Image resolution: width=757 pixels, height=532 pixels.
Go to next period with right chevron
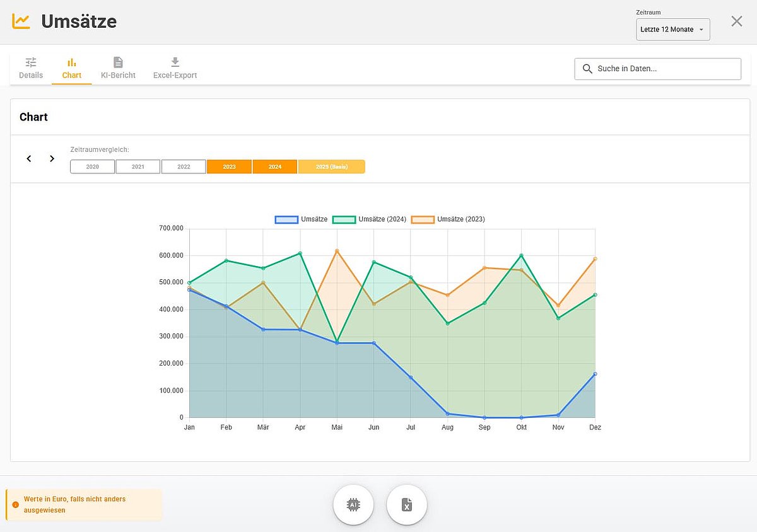pyautogui.click(x=52, y=159)
